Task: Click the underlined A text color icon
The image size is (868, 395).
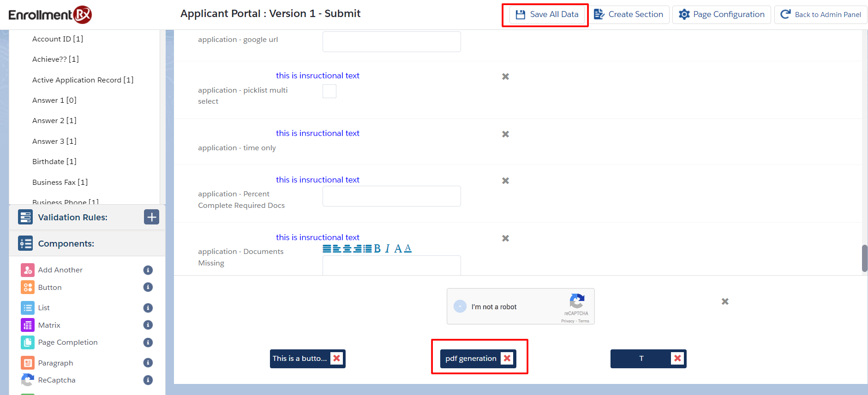Action: 407,249
